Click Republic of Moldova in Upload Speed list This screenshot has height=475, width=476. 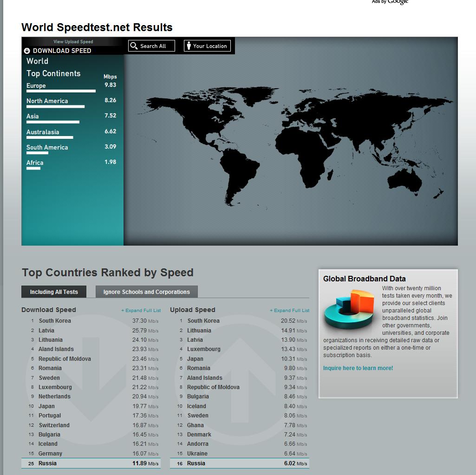coord(213,387)
